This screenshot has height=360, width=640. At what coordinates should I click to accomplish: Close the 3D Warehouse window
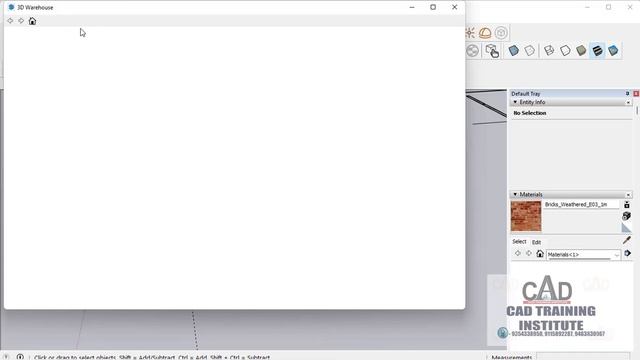[x=454, y=7]
